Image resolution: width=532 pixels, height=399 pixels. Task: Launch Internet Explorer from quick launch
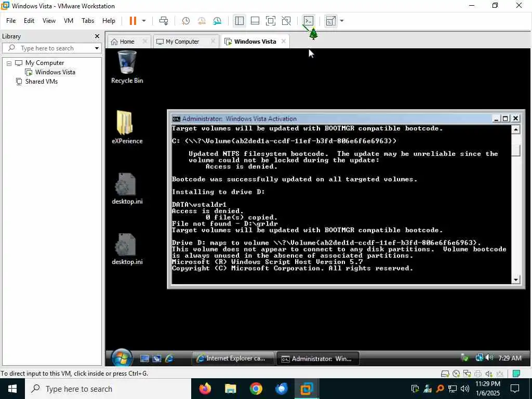click(x=169, y=358)
